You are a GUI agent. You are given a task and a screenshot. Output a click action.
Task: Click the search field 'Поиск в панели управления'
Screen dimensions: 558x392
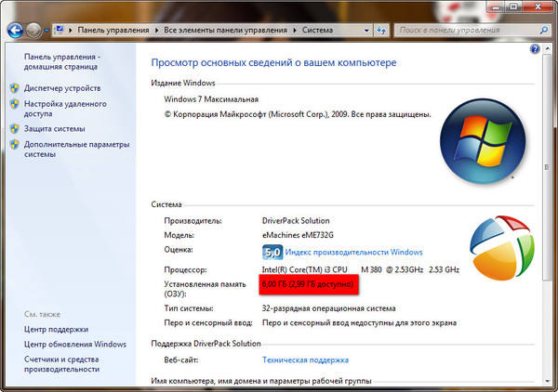[466, 31]
